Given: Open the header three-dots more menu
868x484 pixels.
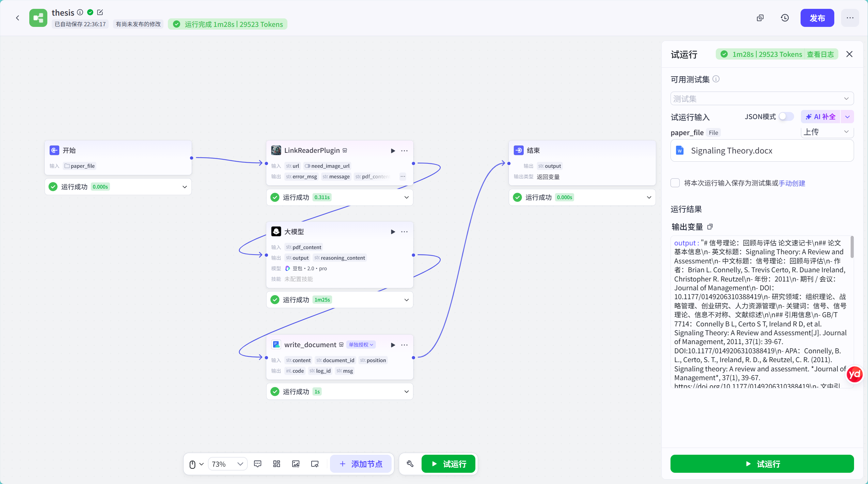Looking at the screenshot, I should (850, 18).
